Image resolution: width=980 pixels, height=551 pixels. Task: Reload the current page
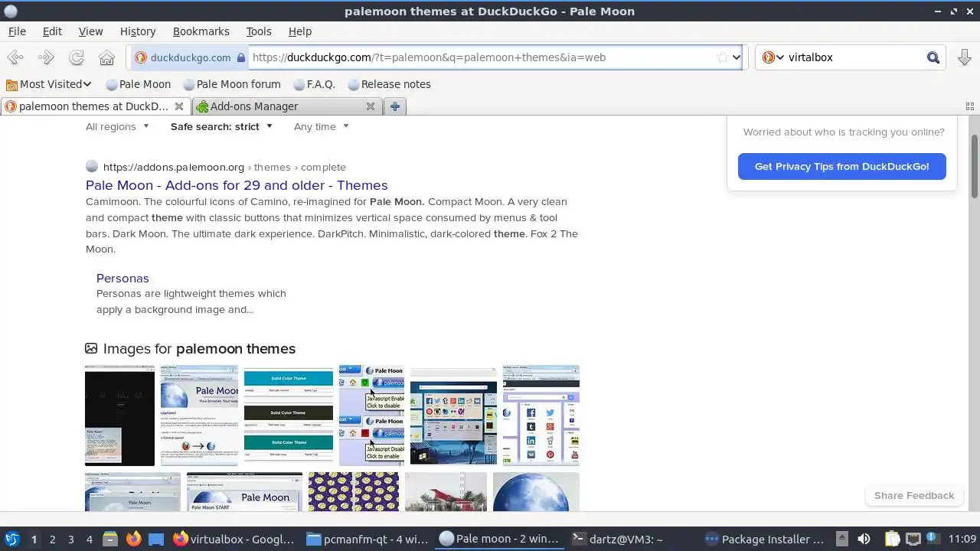tap(77, 57)
